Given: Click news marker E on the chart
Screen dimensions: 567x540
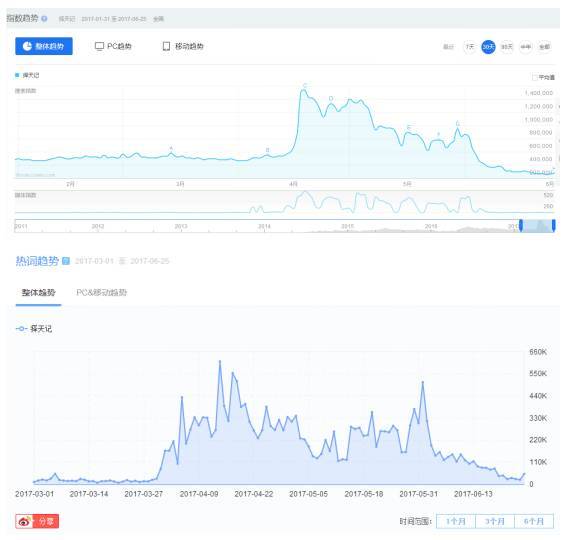Looking at the screenshot, I should pos(409,127).
